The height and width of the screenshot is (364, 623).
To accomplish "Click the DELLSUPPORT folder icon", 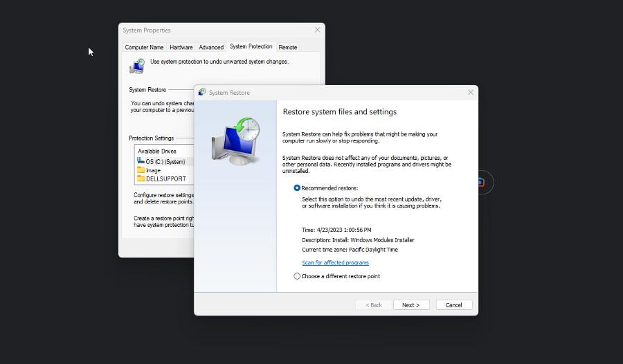I will (141, 179).
